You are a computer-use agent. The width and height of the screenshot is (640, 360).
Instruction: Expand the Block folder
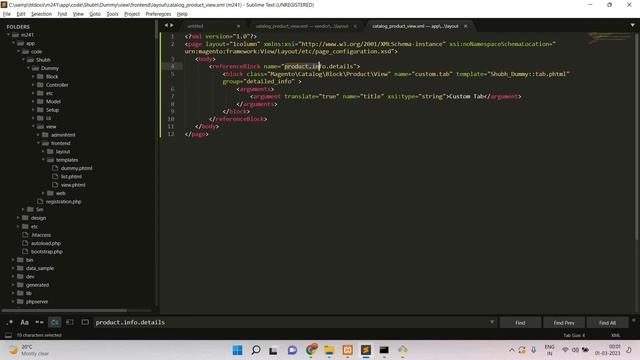pos(33,77)
